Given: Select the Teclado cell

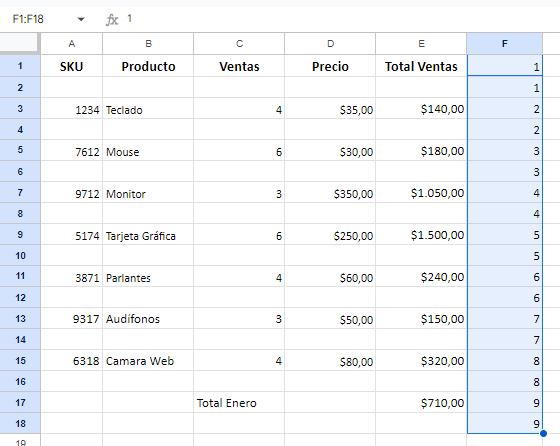Looking at the screenshot, I should (148, 109).
